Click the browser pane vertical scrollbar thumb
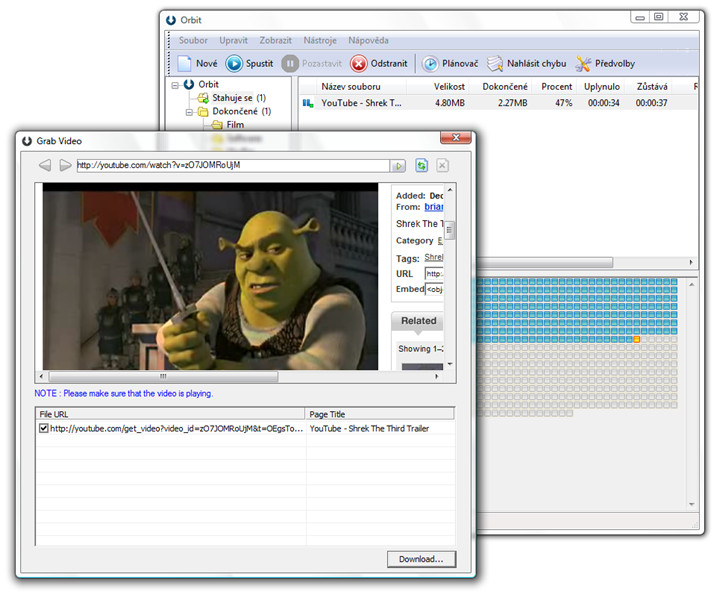This screenshot has width=719, height=600. (x=450, y=230)
